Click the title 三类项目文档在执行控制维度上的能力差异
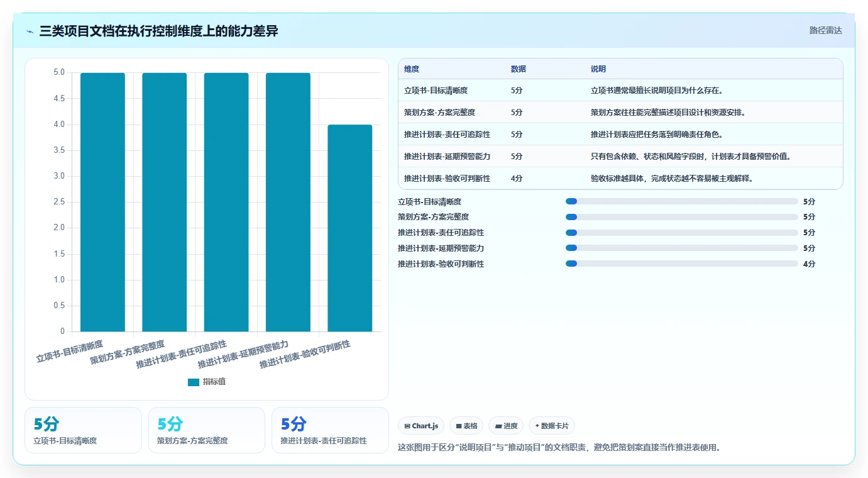This screenshot has height=478, width=868. 158,31
